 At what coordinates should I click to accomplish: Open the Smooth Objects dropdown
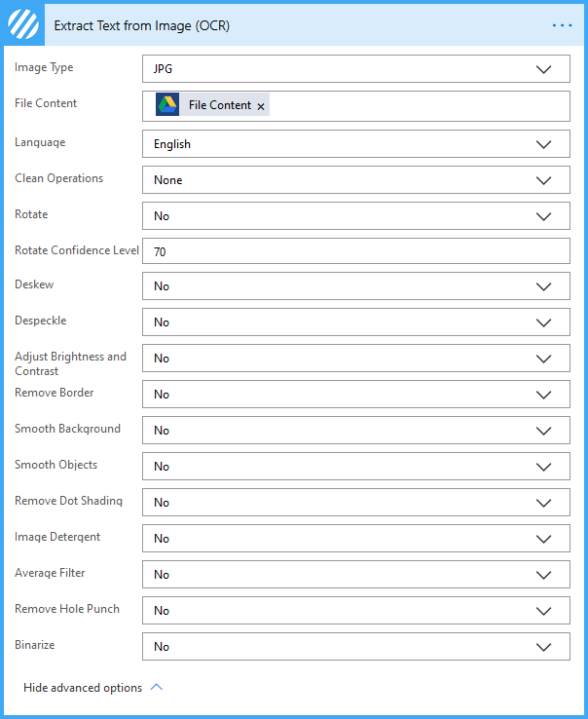pos(356,467)
